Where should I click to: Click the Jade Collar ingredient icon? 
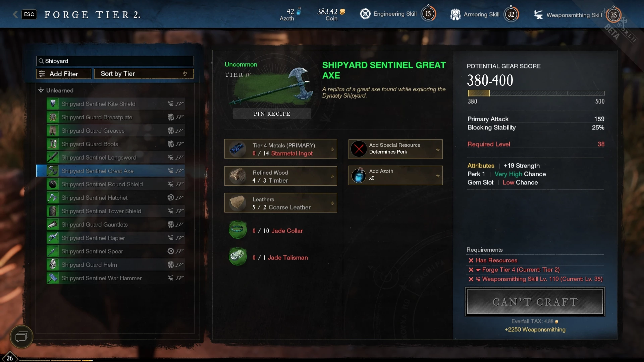tap(238, 230)
